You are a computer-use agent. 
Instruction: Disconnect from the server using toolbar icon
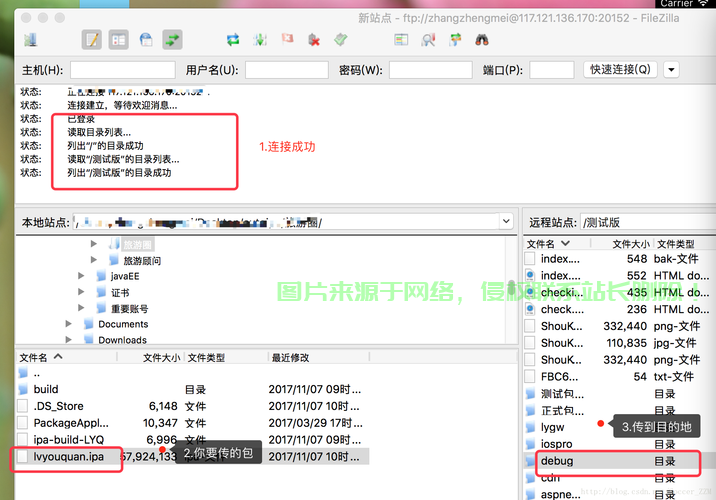(x=314, y=40)
